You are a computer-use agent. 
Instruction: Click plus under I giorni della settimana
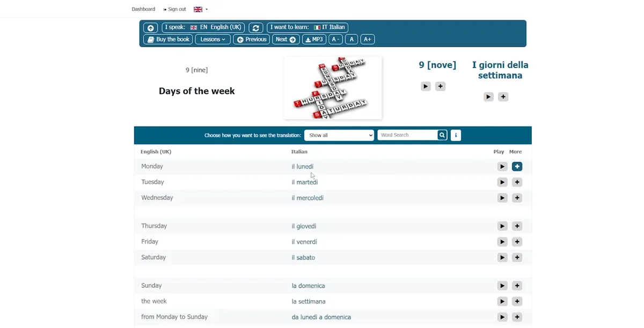click(x=503, y=97)
